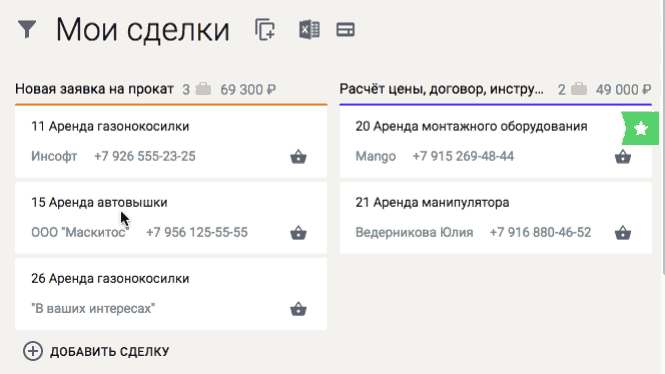Click briefcase icon in Новая заявка column header
The width and height of the screenshot is (665, 374).
203,89
